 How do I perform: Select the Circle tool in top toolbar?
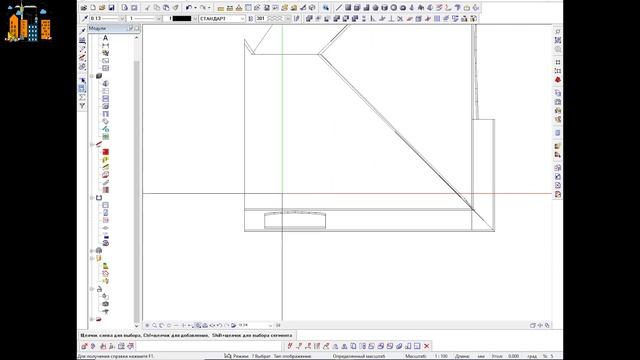(x=393, y=8)
